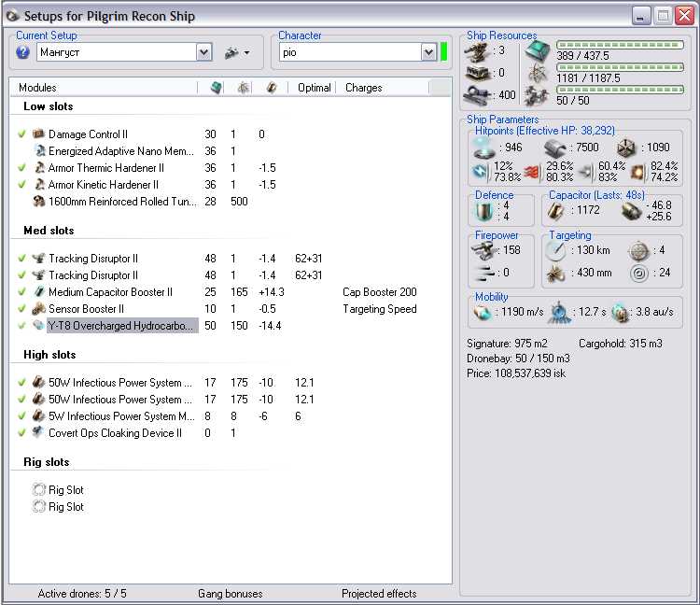This screenshot has height=605, width=700.
Task: Toggle Medium Capacitor Booster II checkmark
Action: coord(21,291)
